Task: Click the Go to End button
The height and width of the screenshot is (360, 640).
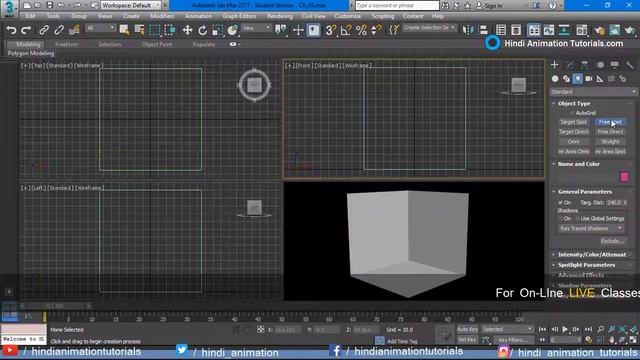Action: (x=588, y=329)
